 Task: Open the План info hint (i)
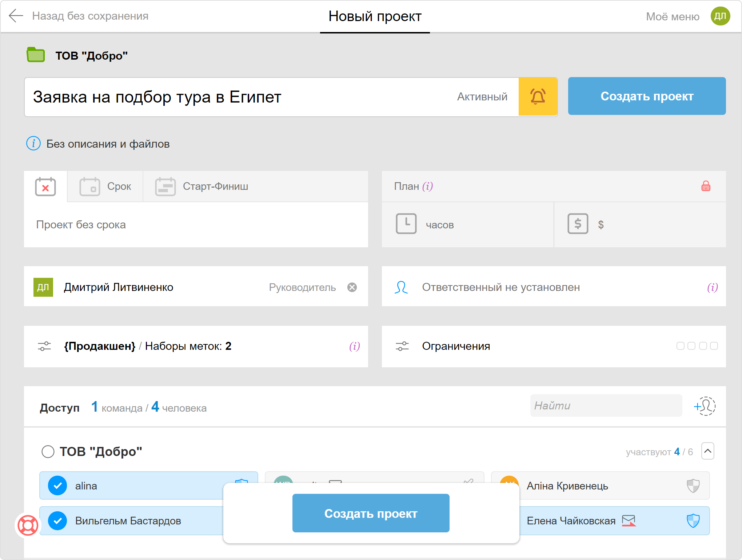click(428, 186)
